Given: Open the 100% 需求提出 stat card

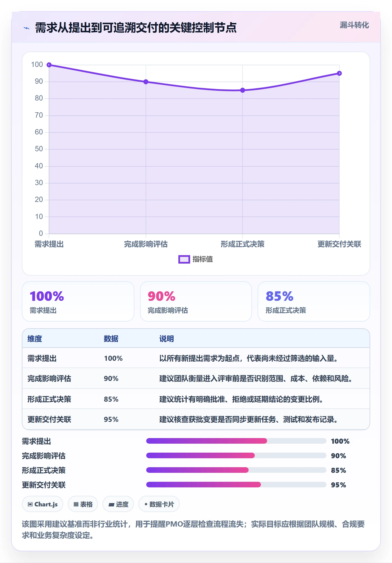Looking at the screenshot, I should pos(78,301).
